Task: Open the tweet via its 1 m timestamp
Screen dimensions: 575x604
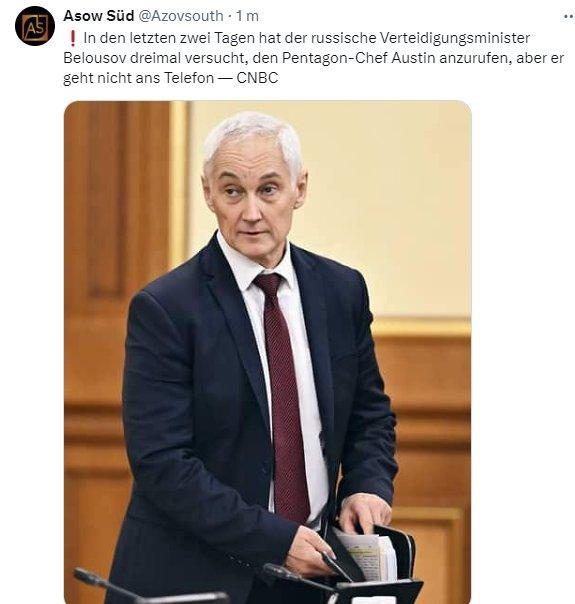Action: click(x=247, y=16)
